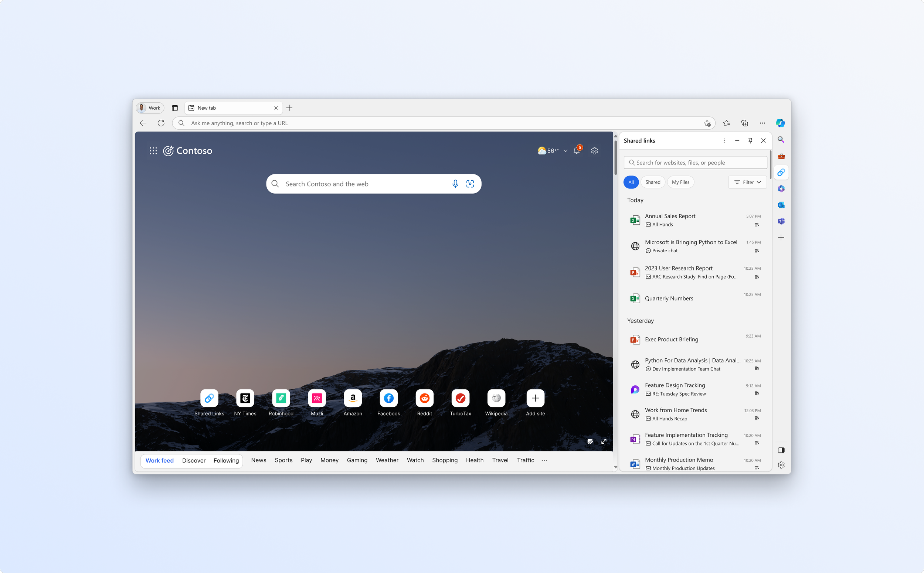Screen dimensions: 924x573
Task: Select the Shared filter pill
Action: click(652, 182)
